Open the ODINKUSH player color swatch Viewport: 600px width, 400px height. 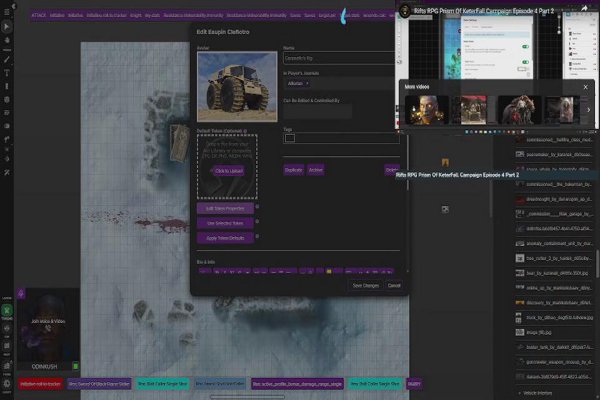click(75, 366)
